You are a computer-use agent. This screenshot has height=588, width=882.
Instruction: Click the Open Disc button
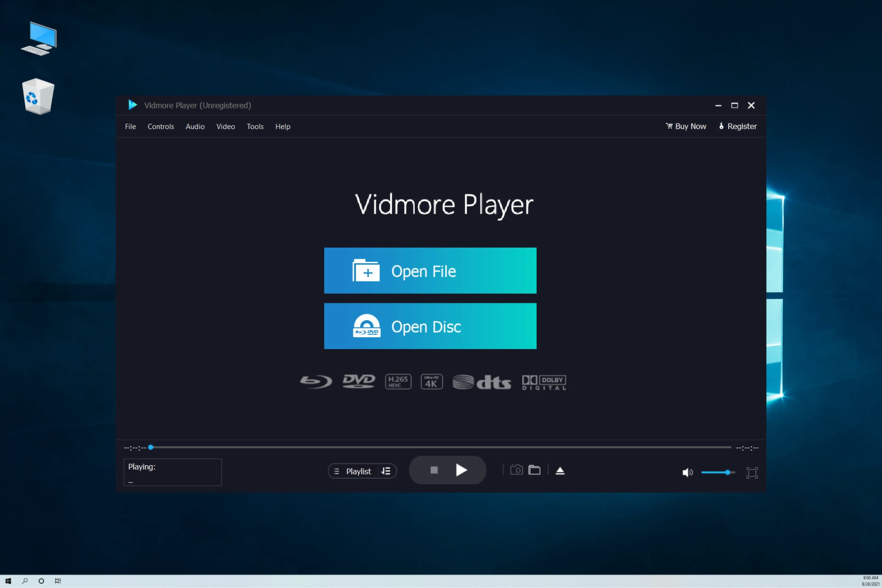pyautogui.click(x=430, y=326)
